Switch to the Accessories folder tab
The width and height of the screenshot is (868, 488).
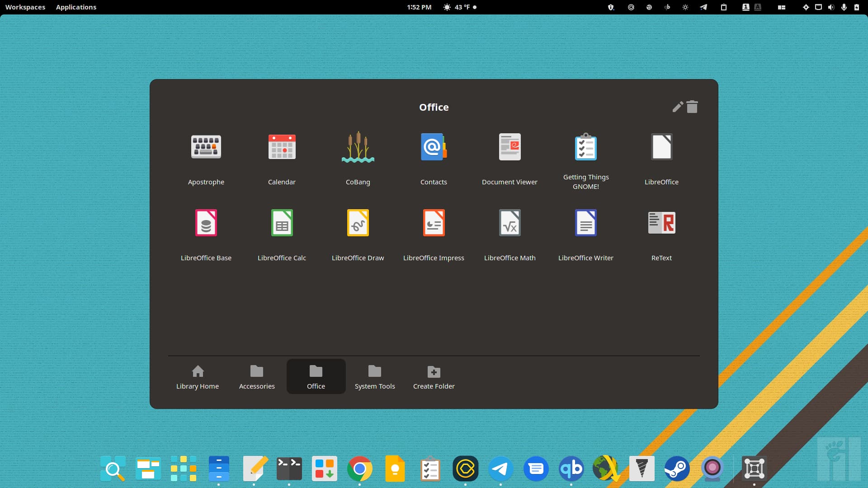(x=257, y=376)
